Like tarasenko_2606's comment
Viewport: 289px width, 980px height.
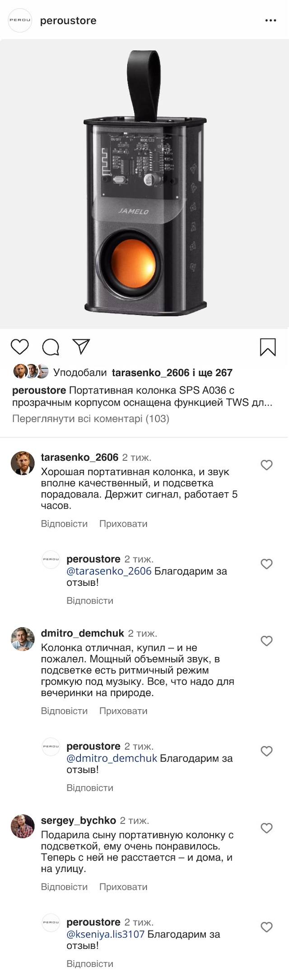point(267,465)
